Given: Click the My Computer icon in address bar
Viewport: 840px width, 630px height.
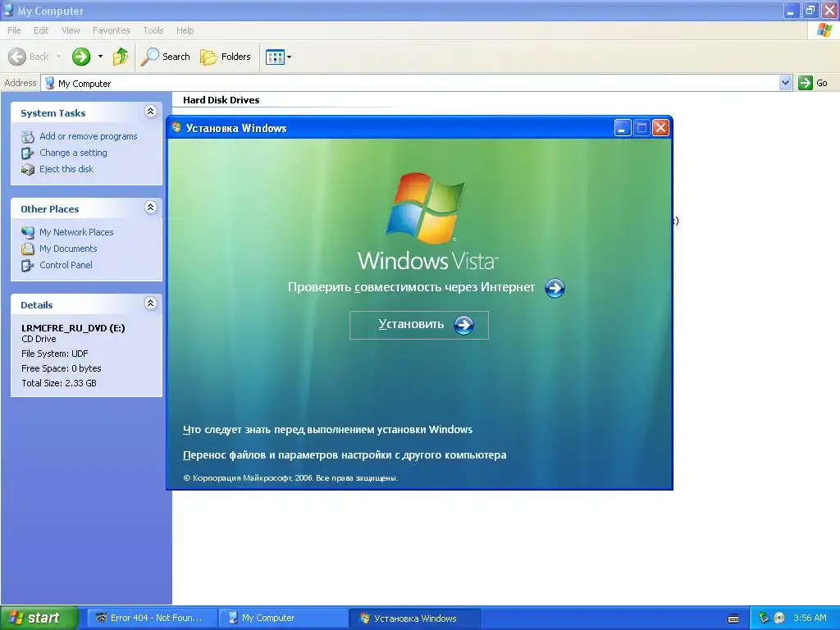Looking at the screenshot, I should [x=50, y=83].
